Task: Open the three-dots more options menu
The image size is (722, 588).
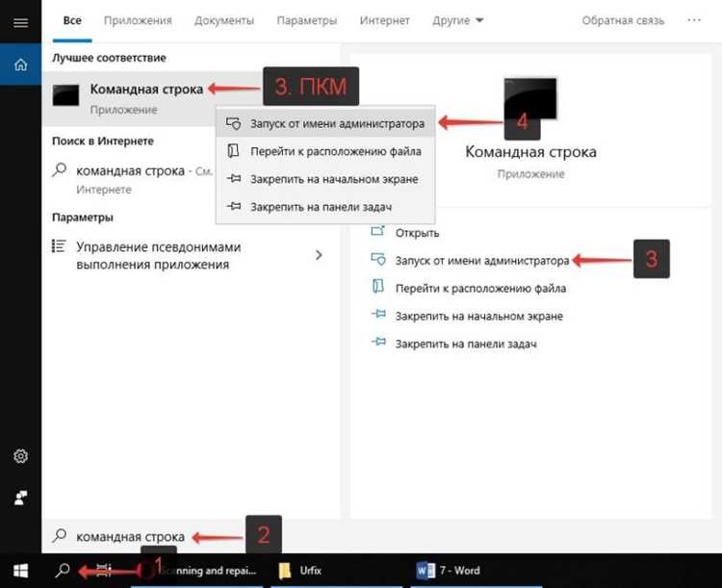Action: 694,20
